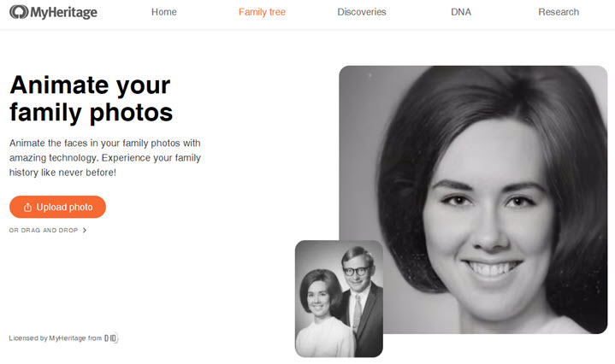Select the small couple photo thumbnail
This screenshot has height=364, width=615.
339,298
